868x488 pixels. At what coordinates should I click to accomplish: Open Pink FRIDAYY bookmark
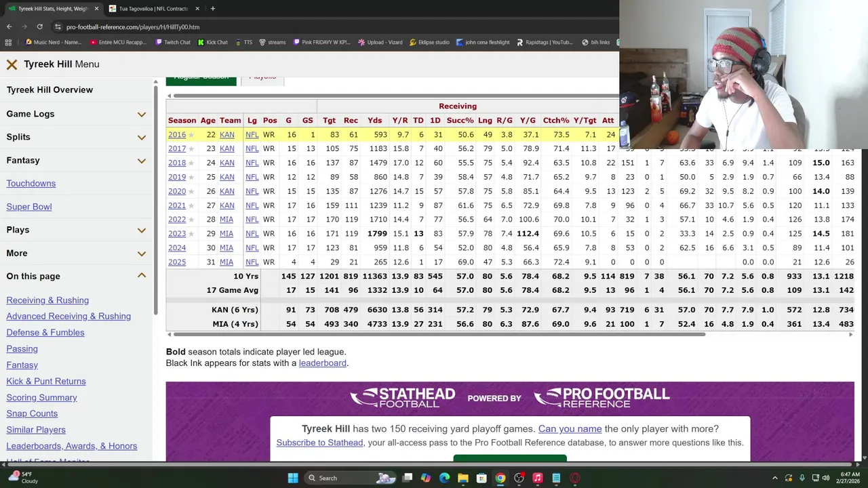point(322,42)
